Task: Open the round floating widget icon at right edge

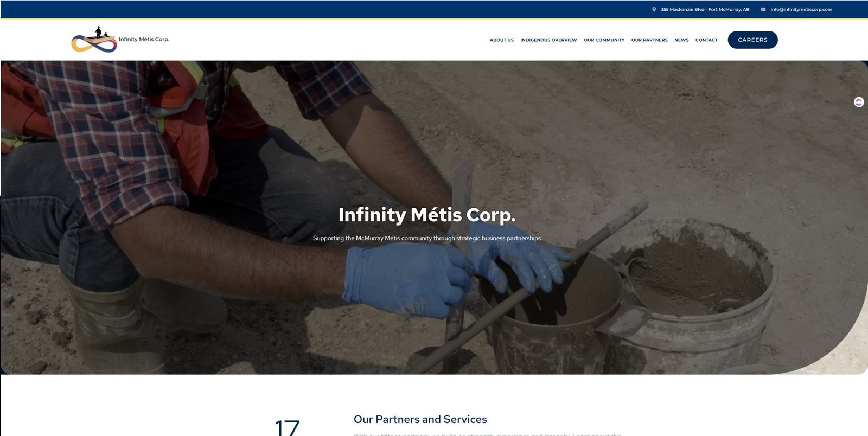Action: click(x=859, y=102)
